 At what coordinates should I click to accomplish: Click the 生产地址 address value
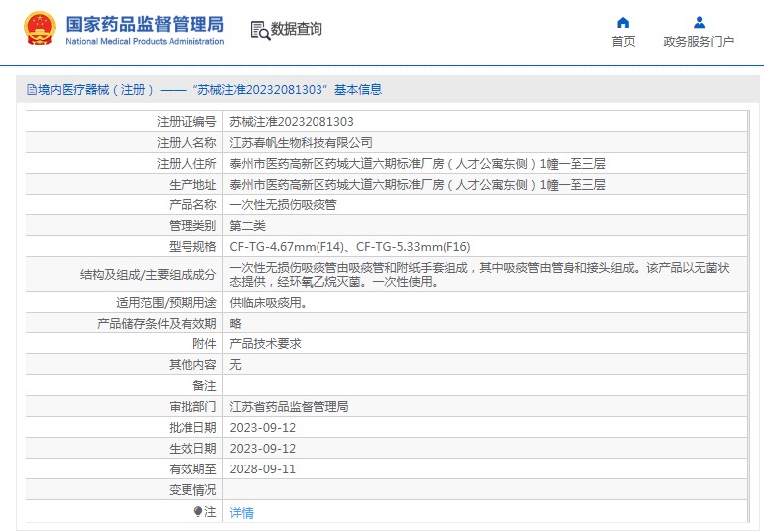[418, 185]
